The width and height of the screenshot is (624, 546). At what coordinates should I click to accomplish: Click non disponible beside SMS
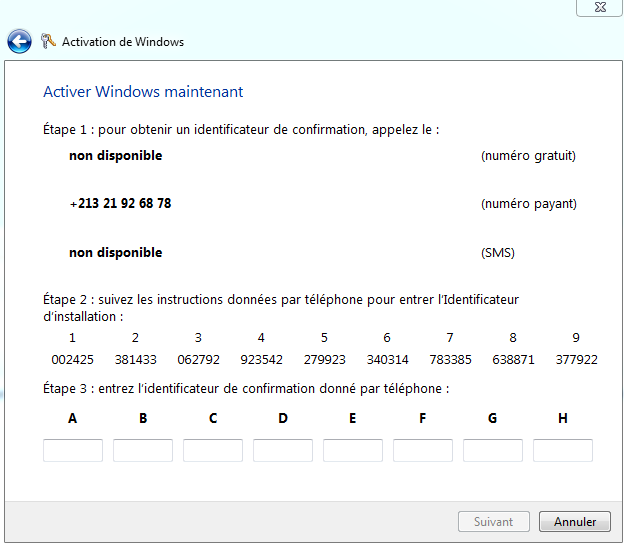pyautogui.click(x=116, y=253)
